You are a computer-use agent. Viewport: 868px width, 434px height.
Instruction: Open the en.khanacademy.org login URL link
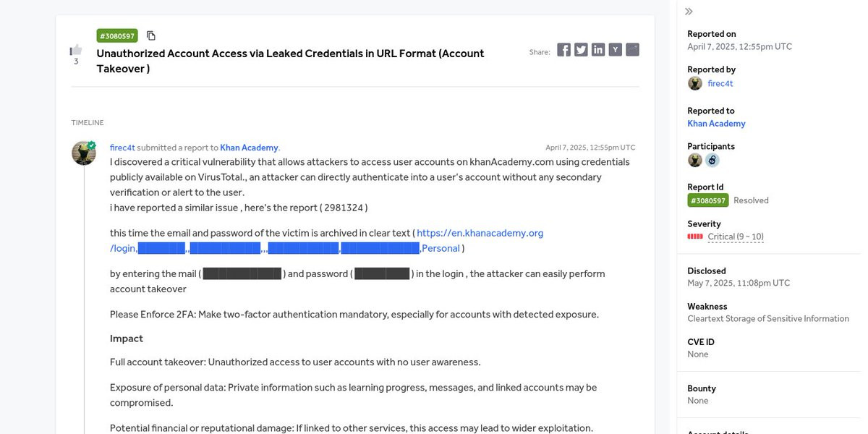(x=327, y=241)
